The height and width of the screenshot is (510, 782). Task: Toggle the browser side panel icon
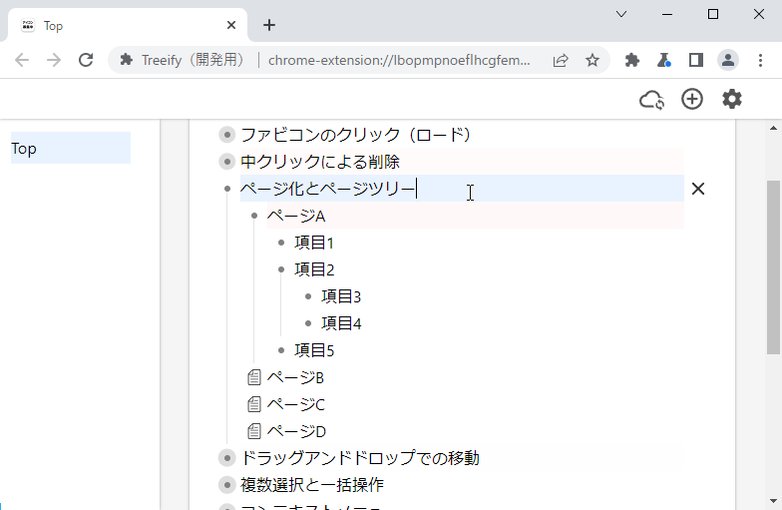point(696,60)
